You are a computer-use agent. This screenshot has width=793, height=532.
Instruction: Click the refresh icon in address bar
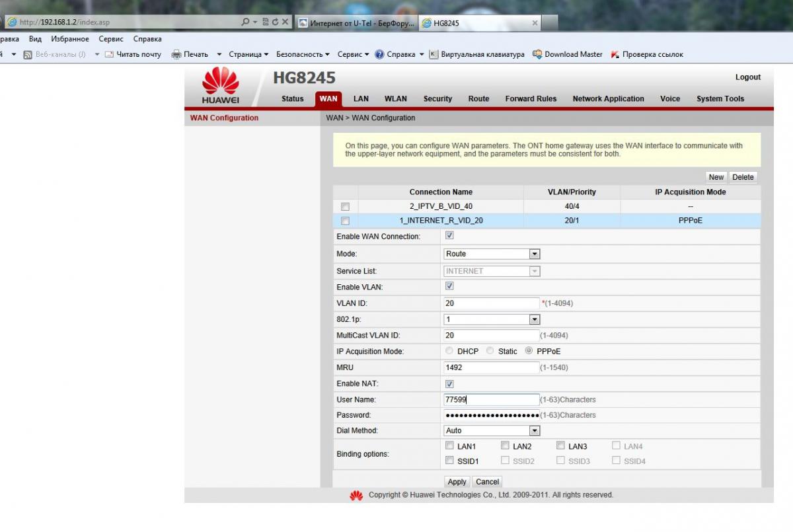[275, 22]
